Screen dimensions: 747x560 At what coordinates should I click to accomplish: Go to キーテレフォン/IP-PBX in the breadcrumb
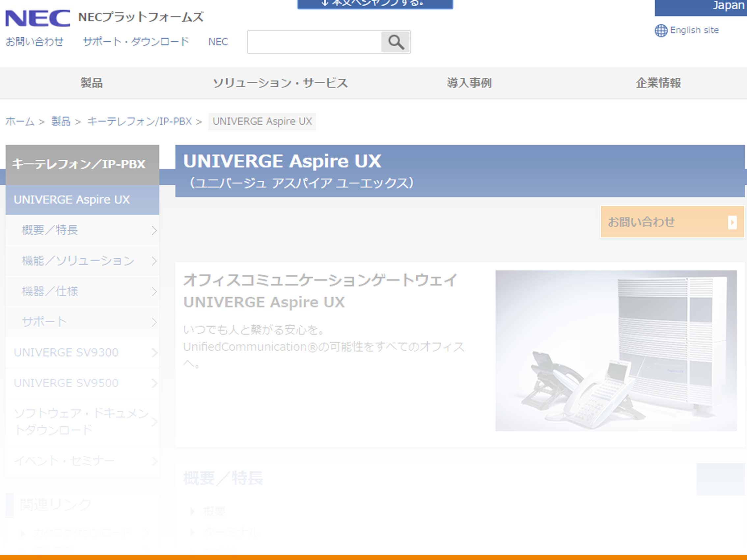pyautogui.click(x=139, y=121)
